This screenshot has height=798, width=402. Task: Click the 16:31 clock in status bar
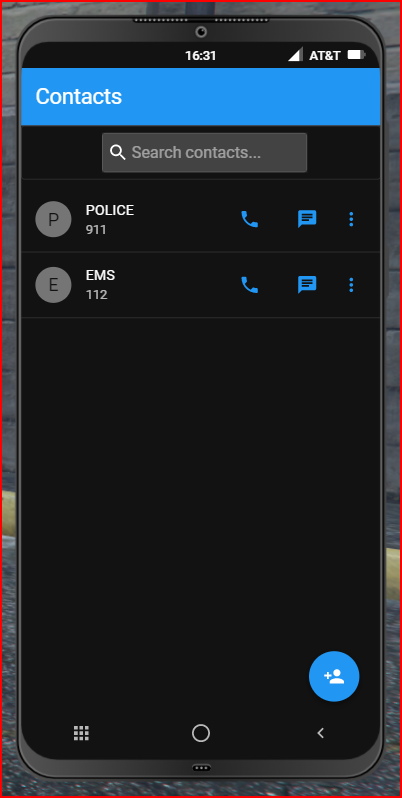(200, 55)
